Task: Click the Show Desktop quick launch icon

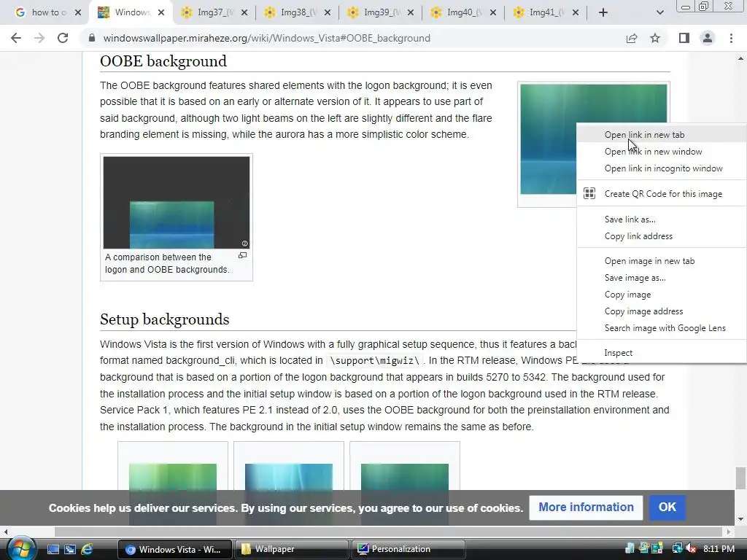Action: tap(53, 549)
